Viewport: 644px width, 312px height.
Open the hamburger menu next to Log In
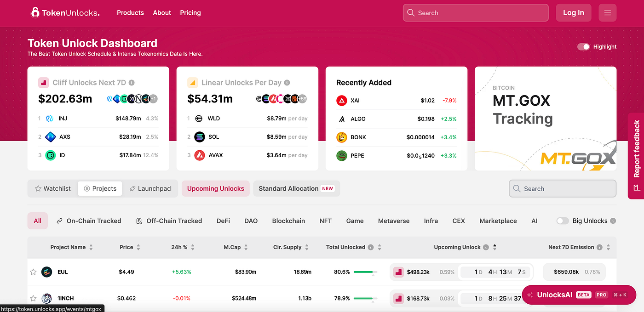(x=607, y=12)
